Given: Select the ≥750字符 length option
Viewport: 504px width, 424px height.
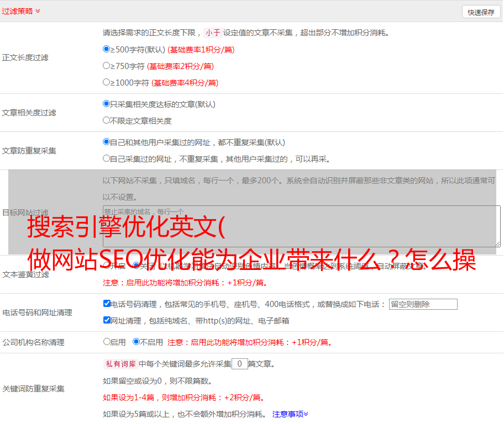Looking at the screenshot, I should click(106, 66).
